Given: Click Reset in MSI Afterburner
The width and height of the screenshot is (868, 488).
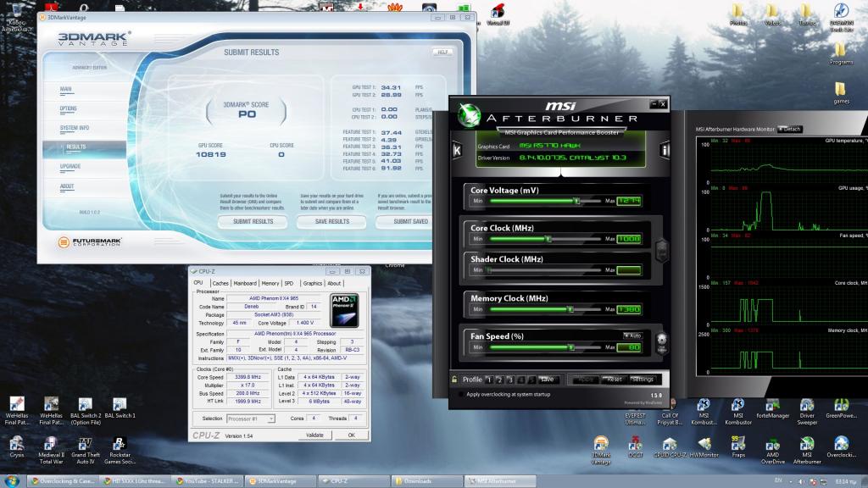Looking at the screenshot, I should [614, 380].
